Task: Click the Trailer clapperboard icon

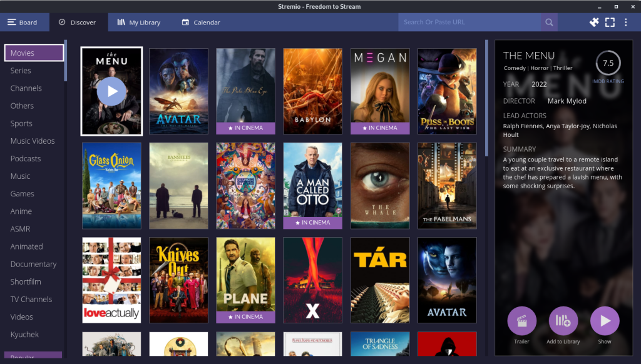Action: tap(521, 321)
